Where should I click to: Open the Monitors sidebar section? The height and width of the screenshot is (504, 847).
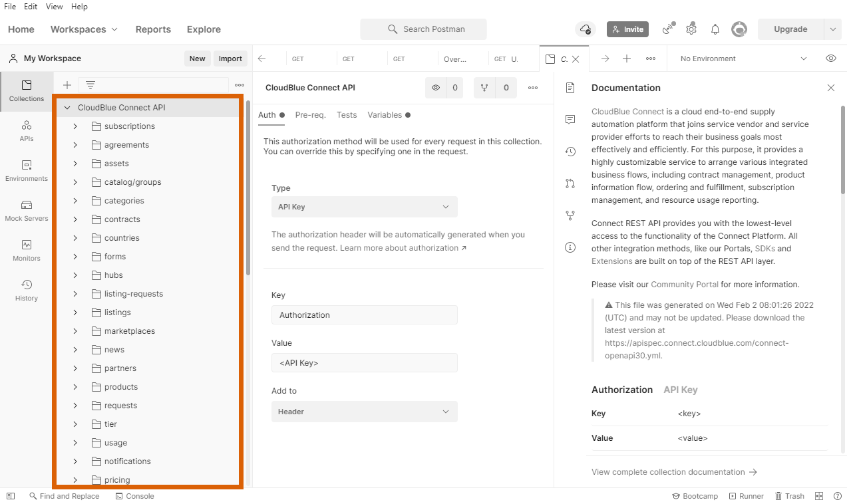27,250
